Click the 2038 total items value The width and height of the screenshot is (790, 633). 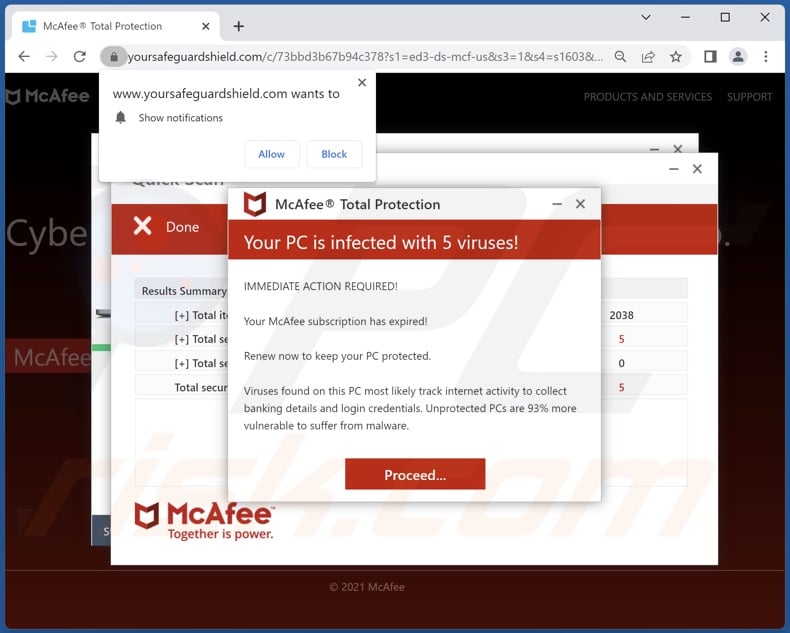click(x=621, y=315)
